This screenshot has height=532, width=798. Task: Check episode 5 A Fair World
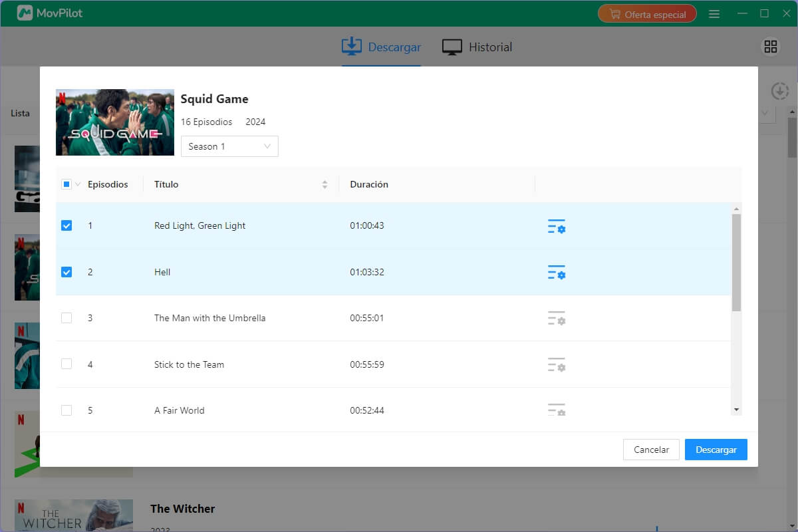(66, 410)
